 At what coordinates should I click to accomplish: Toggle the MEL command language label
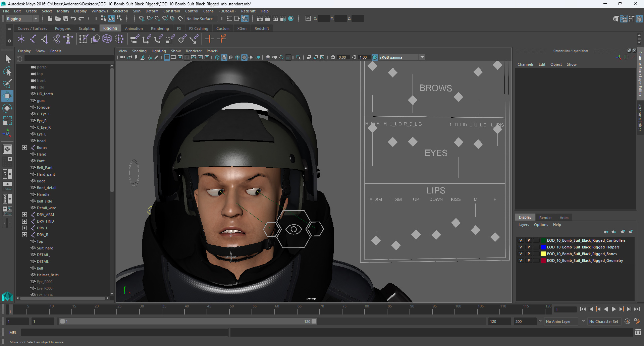click(13, 333)
